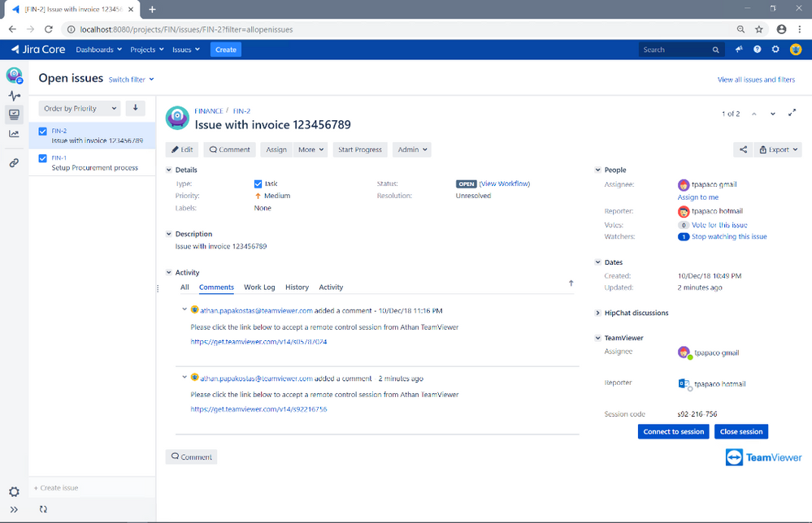Bookmark this page with star icon
Screen dimensions: 812x523
[x=758, y=29]
